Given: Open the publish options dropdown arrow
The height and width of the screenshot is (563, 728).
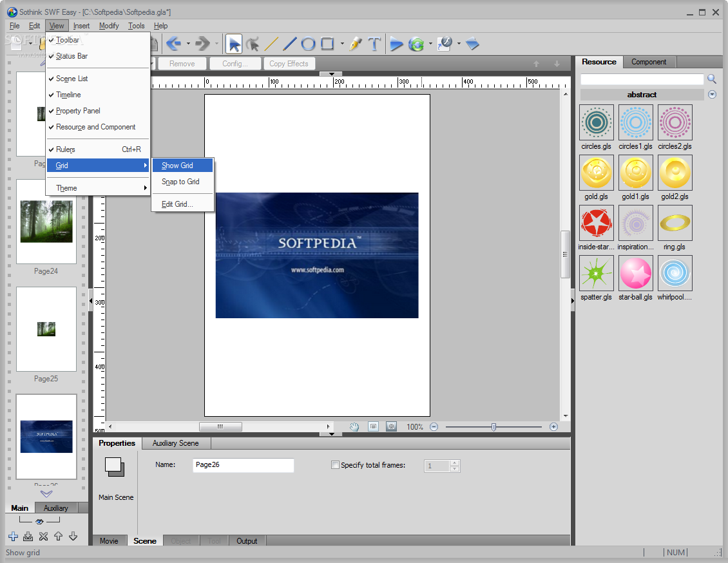Looking at the screenshot, I should pos(459,44).
